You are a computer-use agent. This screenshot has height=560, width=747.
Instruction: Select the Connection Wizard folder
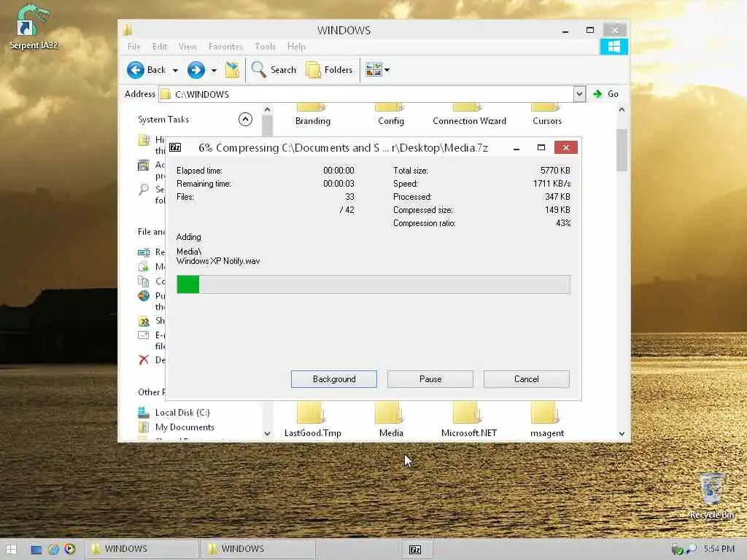point(469,114)
